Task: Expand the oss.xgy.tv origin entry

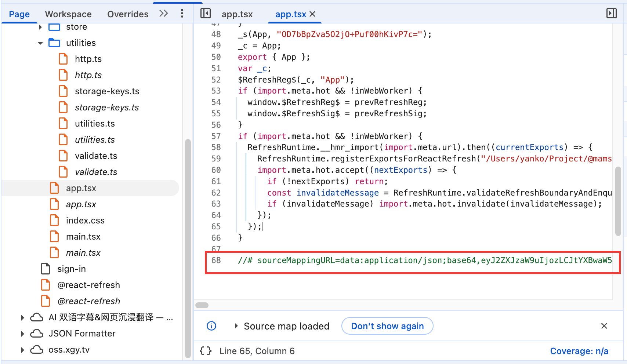Action: coord(22,350)
